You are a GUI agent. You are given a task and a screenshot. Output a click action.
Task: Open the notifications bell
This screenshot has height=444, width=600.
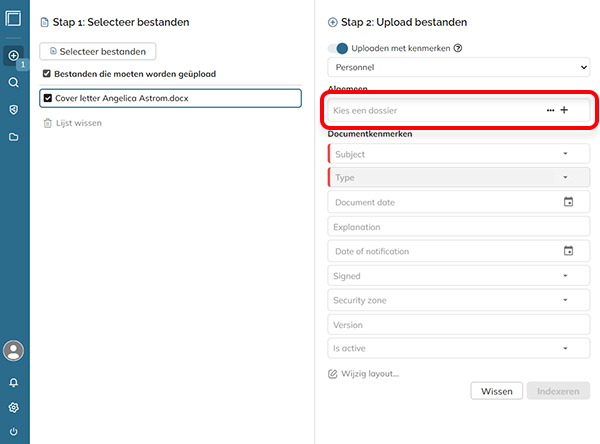tap(13, 382)
